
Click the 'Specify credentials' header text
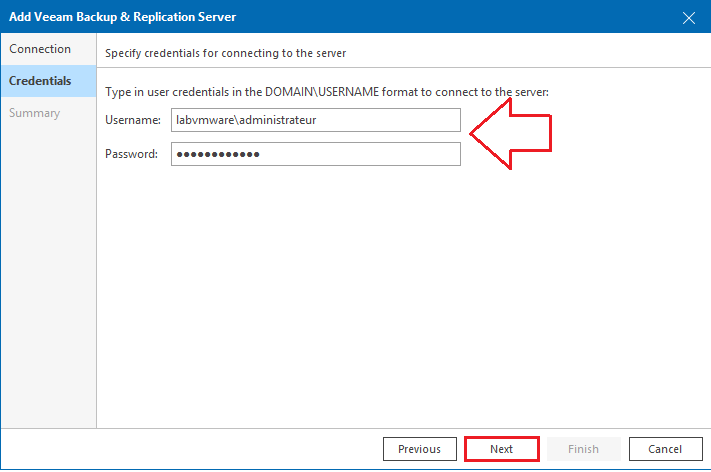225,54
